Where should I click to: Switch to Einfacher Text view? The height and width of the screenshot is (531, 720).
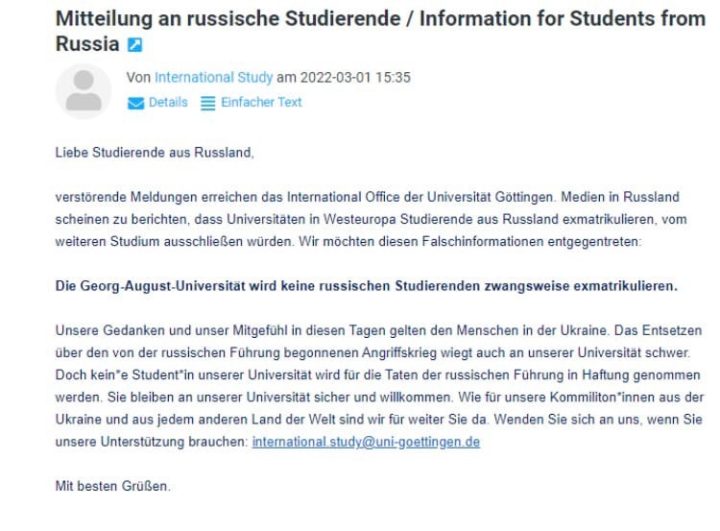(261, 102)
